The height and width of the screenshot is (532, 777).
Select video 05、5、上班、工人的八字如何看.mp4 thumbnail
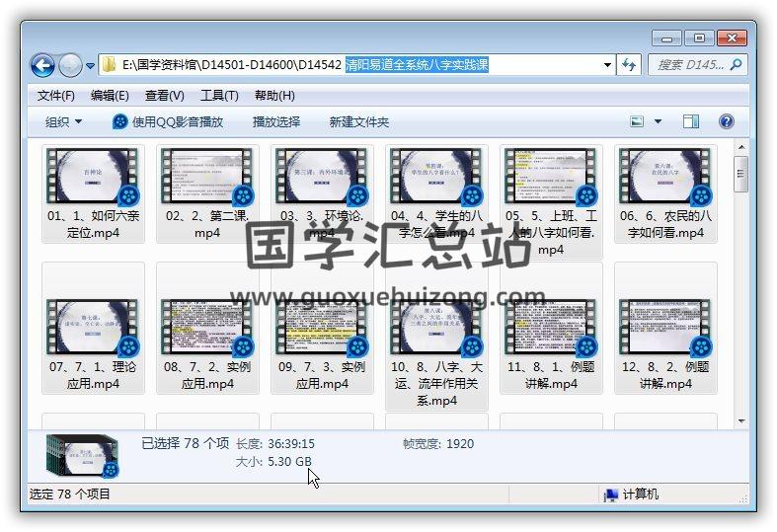551,176
